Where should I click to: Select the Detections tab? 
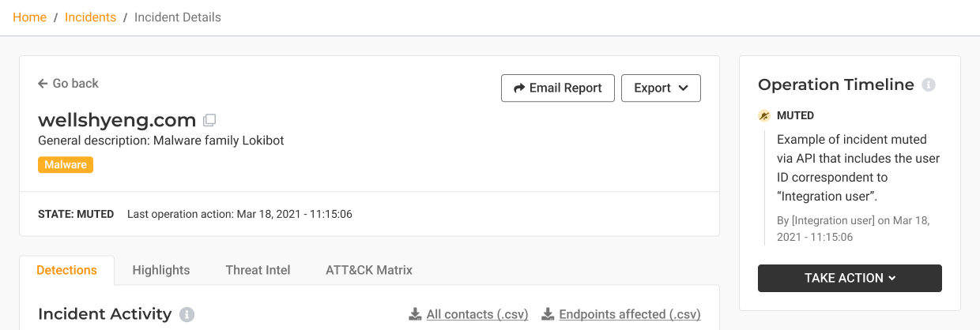[67, 270]
